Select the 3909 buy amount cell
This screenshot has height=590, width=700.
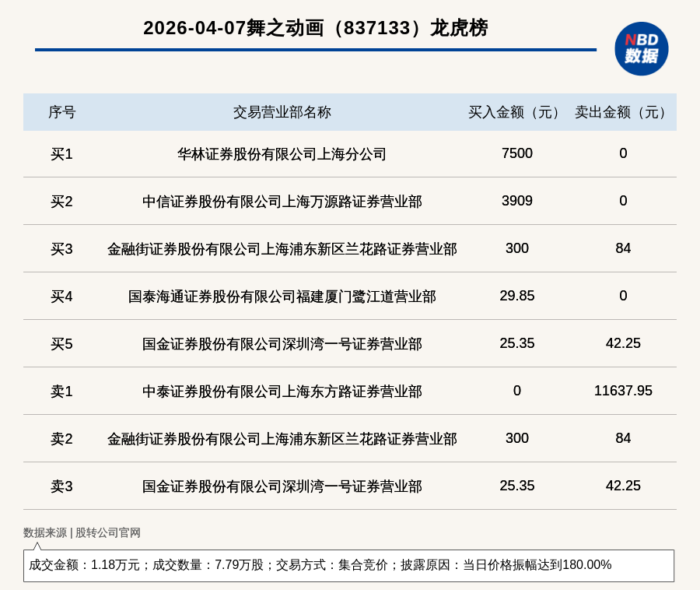pos(516,201)
